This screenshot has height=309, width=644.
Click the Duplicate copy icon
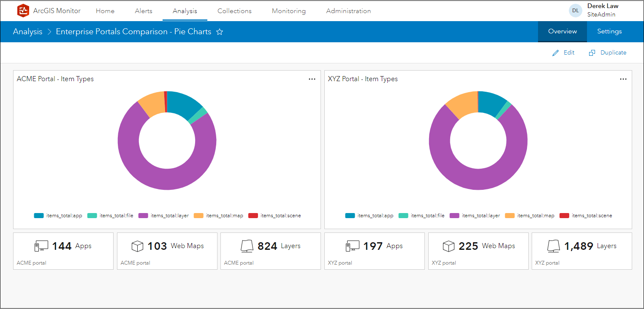592,53
